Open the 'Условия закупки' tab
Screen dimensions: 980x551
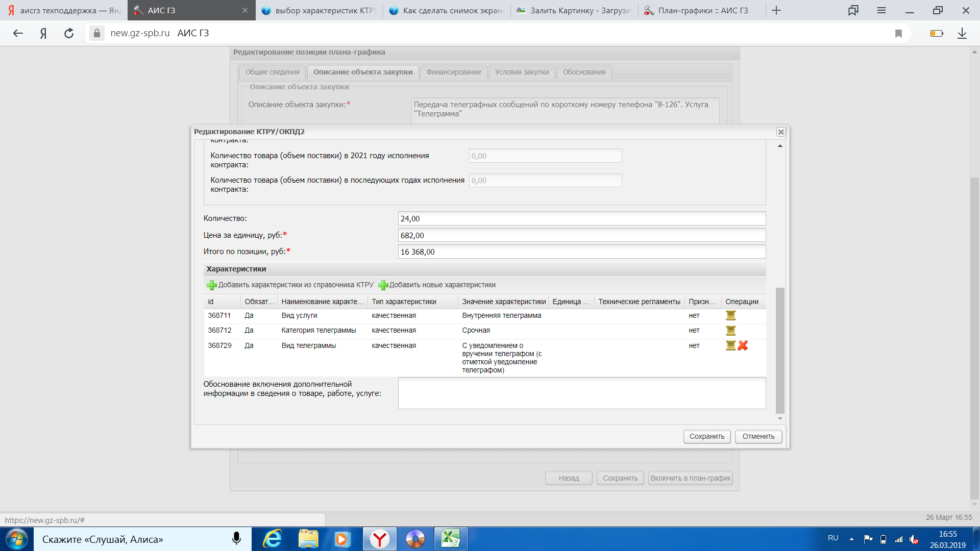point(522,72)
